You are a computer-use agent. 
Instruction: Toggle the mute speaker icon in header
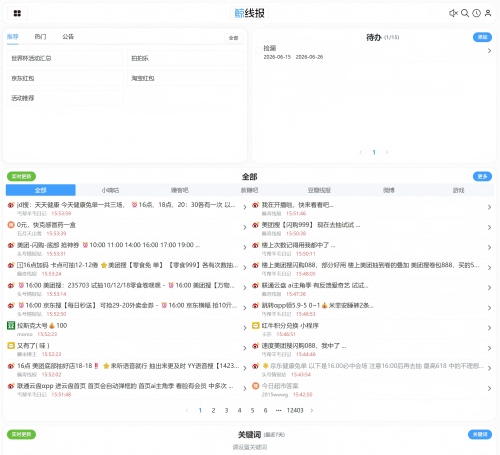click(453, 13)
